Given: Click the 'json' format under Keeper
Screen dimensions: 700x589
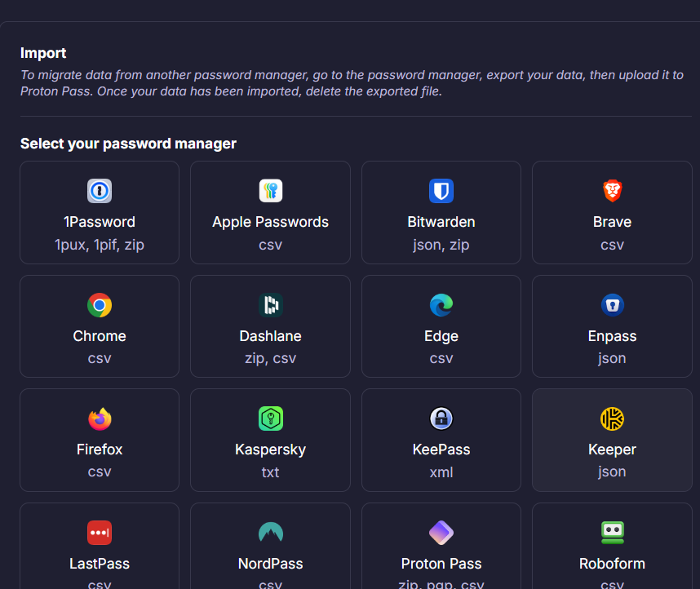Looking at the screenshot, I should 612,472.
